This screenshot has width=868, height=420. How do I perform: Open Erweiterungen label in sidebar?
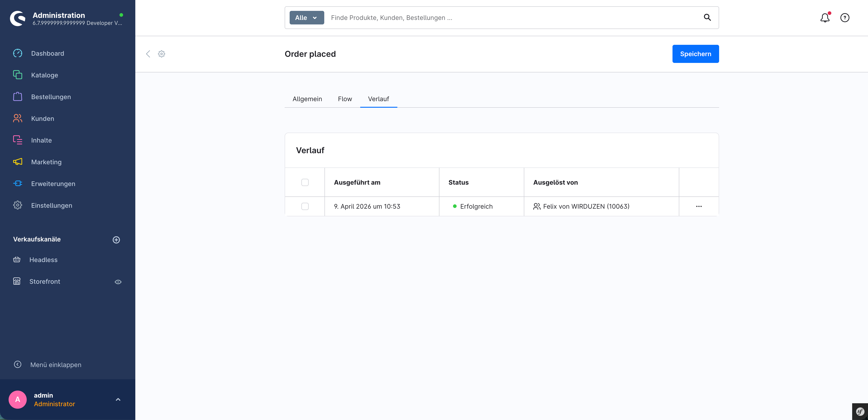(x=53, y=184)
